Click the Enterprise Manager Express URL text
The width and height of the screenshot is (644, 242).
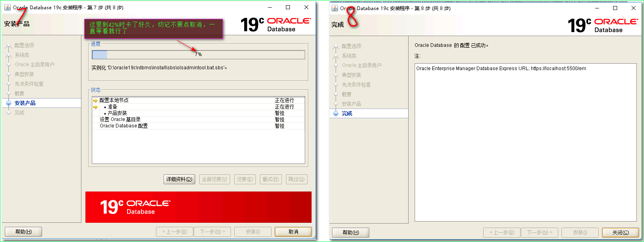[501, 69]
